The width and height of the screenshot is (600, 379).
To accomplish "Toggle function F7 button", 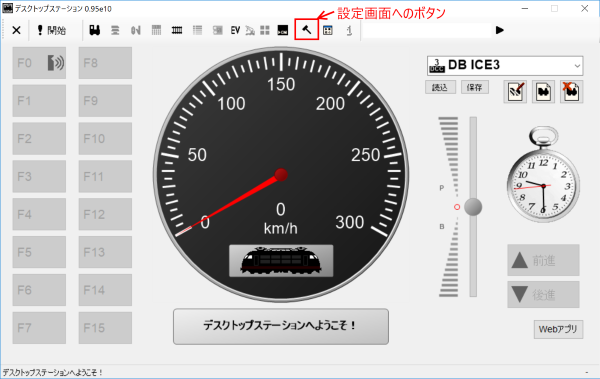I will pos(39,328).
